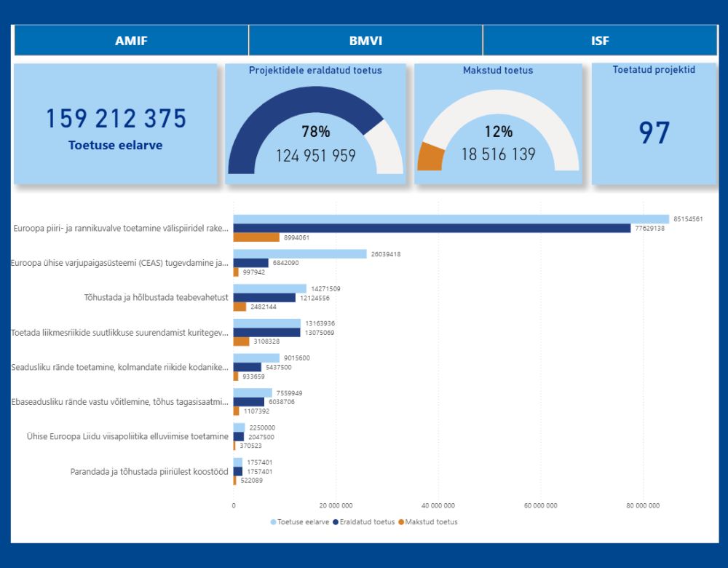Select the 159 212 375 Toetuse eelarve card

coord(116,124)
